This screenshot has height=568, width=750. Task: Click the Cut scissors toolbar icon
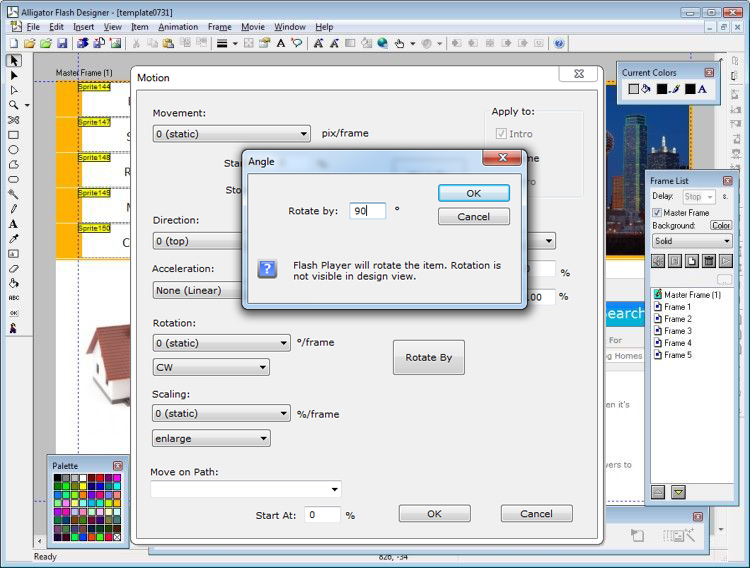click(136, 44)
